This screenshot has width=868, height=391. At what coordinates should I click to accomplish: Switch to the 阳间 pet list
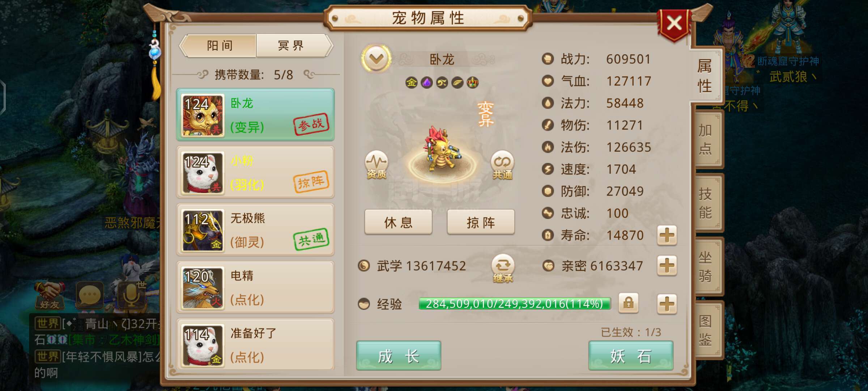tap(218, 46)
